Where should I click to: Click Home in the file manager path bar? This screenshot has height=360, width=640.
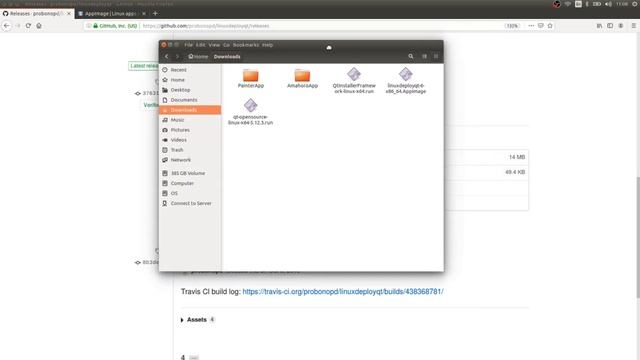[198, 56]
